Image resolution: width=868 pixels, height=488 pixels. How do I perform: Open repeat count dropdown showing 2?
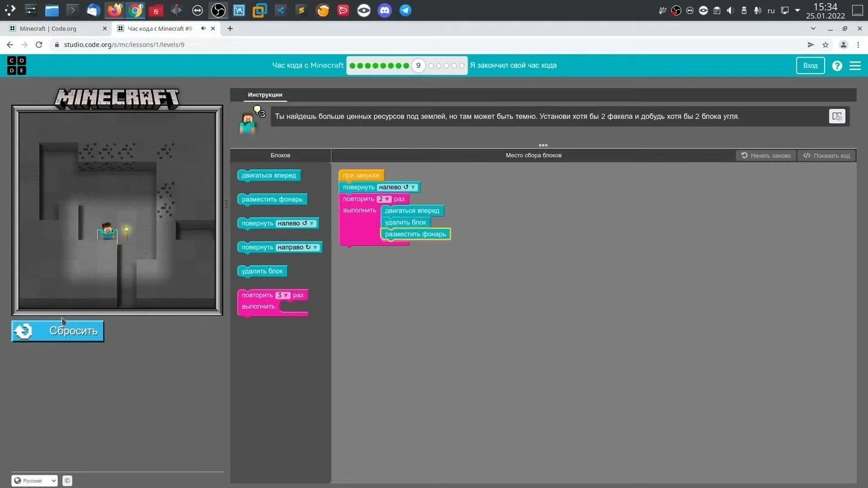coord(384,199)
